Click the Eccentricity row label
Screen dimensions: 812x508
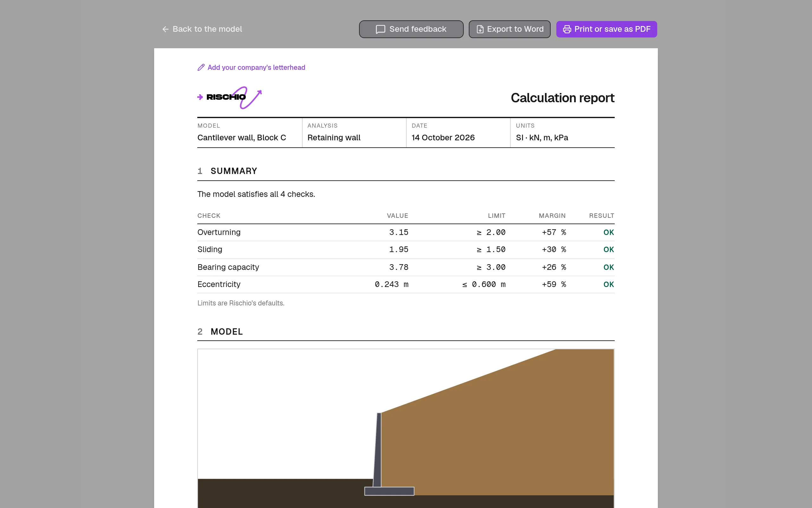coord(219,284)
